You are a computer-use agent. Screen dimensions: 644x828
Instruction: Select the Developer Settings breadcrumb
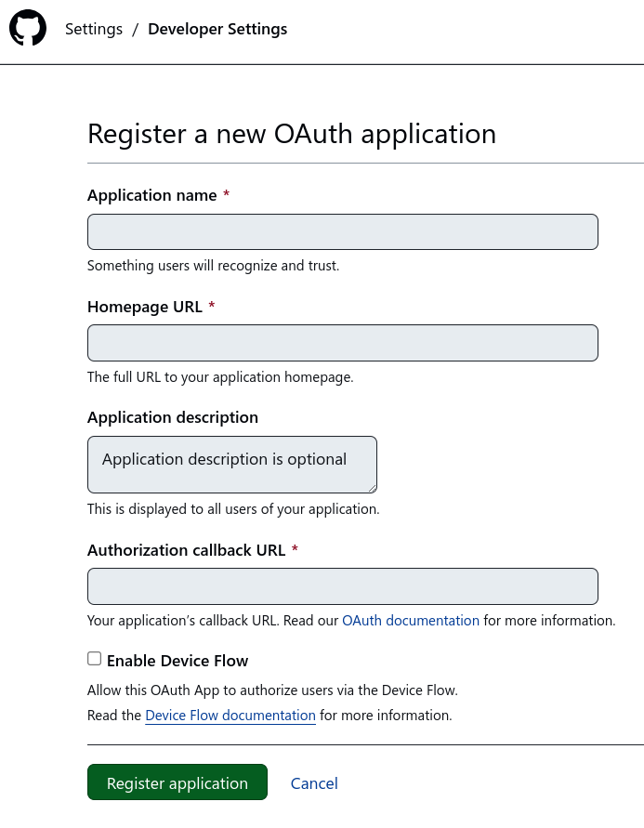(x=217, y=29)
